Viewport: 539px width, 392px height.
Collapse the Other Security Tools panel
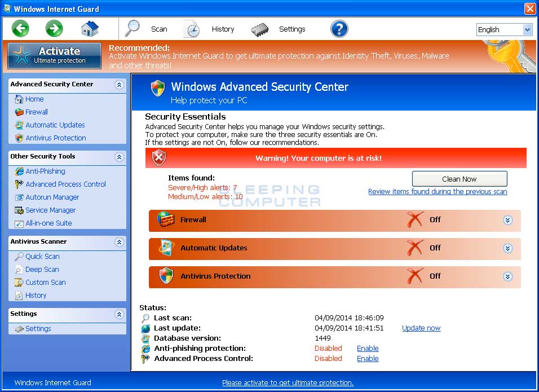118,157
